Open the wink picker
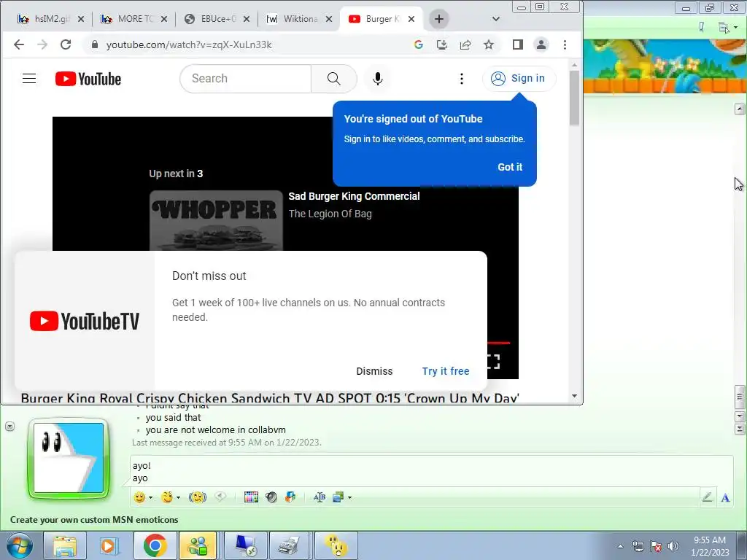This screenshot has height=560, width=747. (x=167, y=497)
